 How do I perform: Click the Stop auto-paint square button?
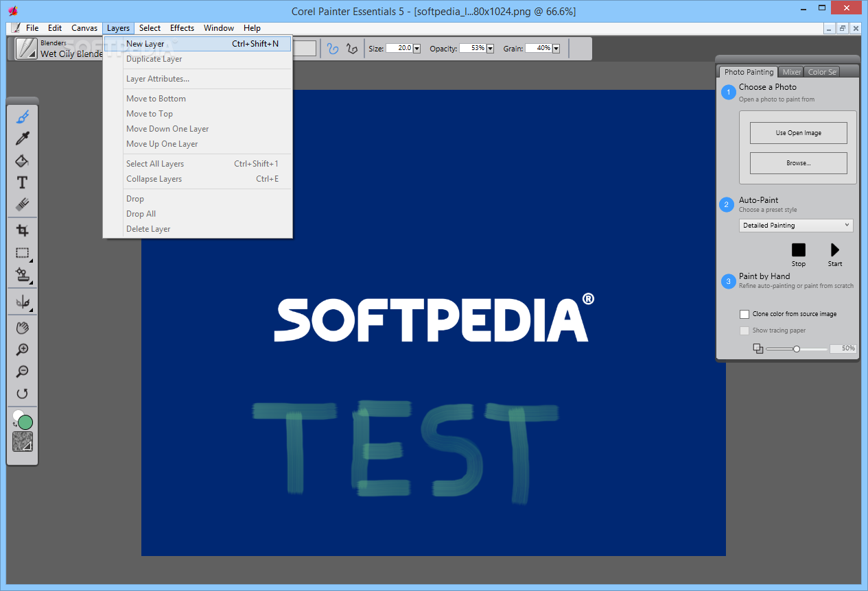[x=799, y=250]
